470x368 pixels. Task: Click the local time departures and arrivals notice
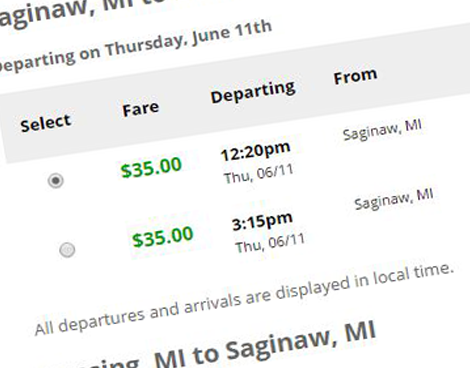(245, 299)
